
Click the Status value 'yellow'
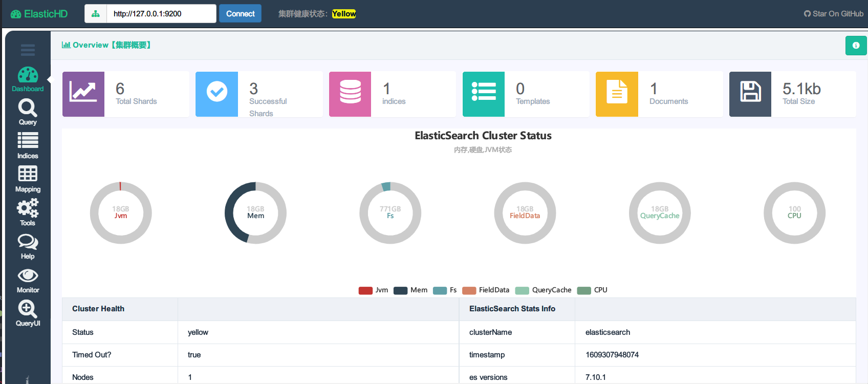(198, 332)
